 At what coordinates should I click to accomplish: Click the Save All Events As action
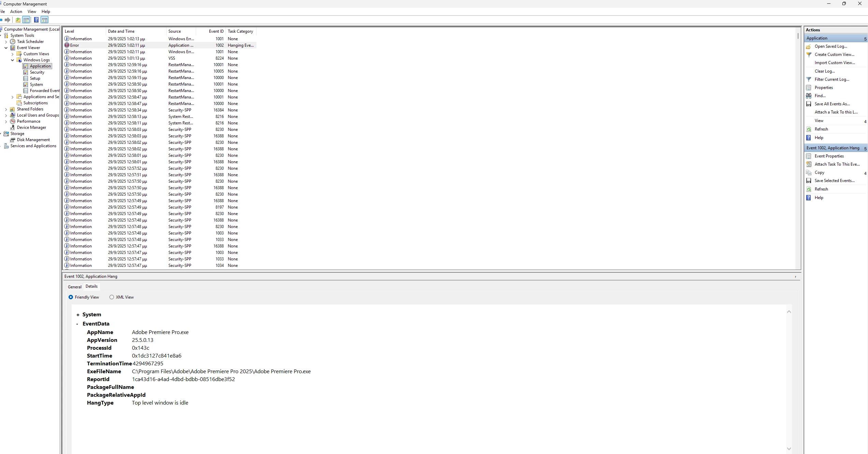pyautogui.click(x=832, y=104)
